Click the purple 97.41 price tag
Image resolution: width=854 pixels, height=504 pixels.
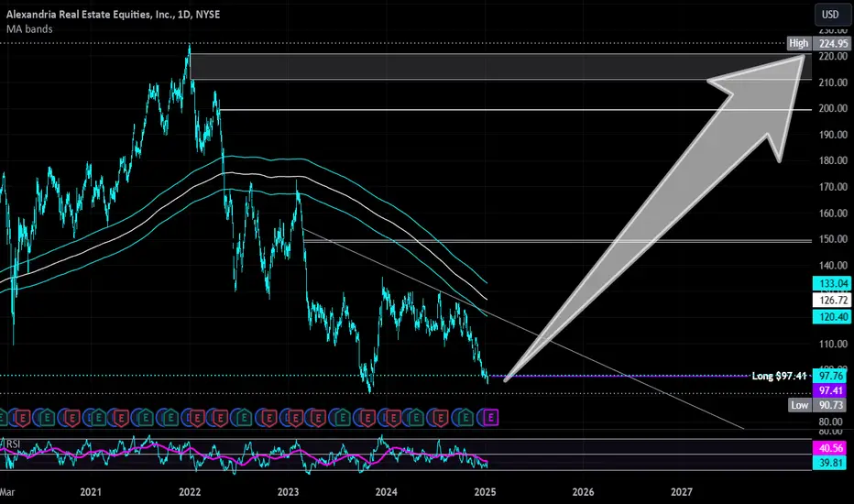tap(830, 390)
